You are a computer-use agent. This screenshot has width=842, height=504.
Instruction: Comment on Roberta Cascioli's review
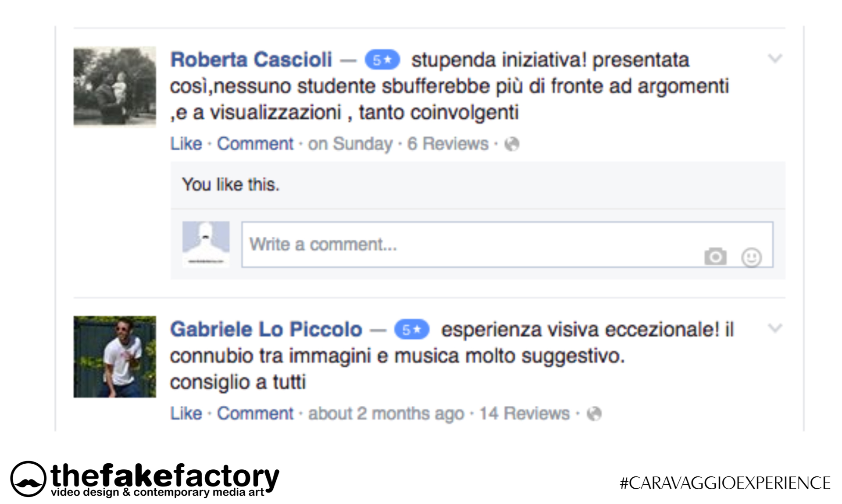(255, 144)
